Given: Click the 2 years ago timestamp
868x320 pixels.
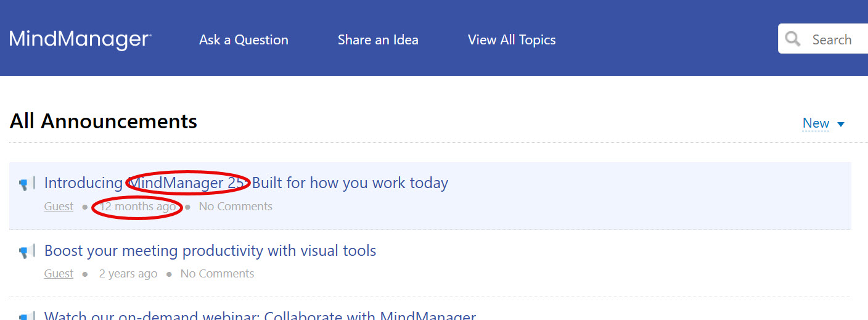Looking at the screenshot, I should click(128, 274).
